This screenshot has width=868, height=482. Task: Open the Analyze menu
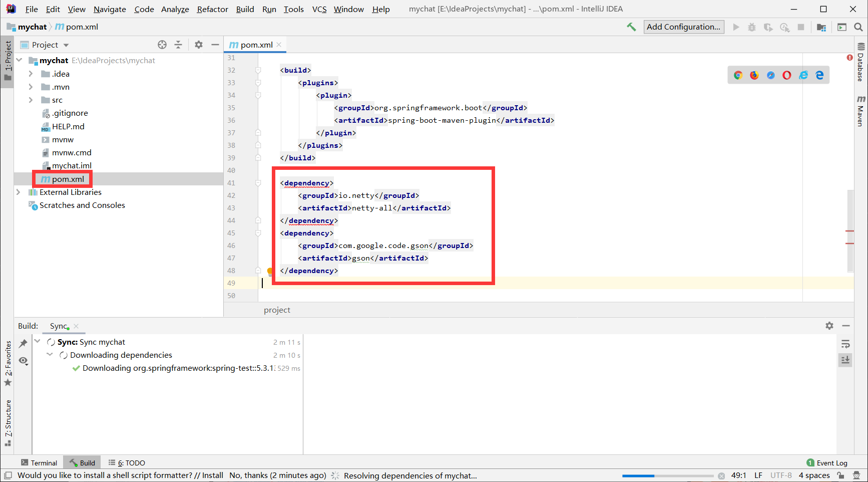click(175, 9)
